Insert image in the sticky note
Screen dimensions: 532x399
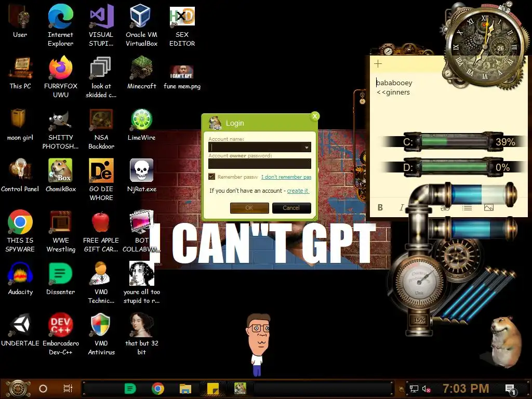click(x=488, y=207)
